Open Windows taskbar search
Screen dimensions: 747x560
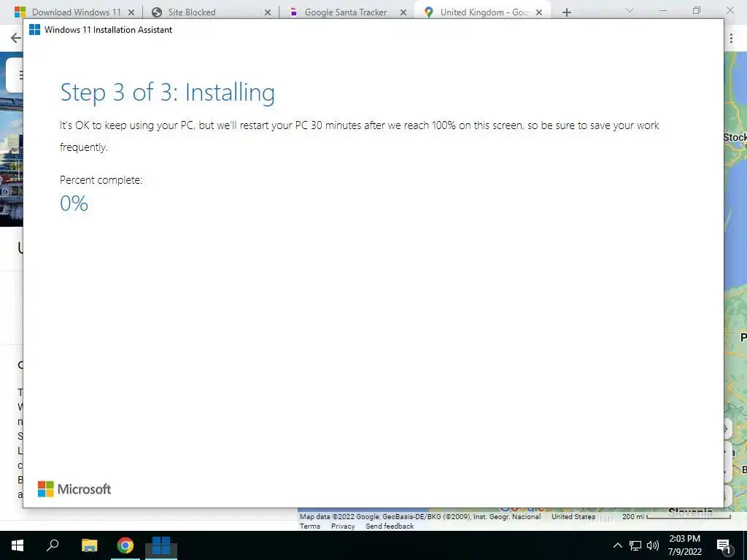click(53, 545)
